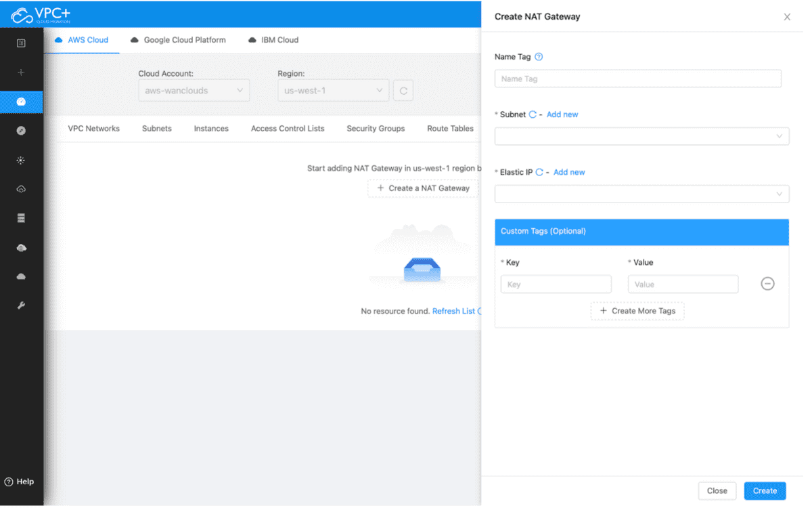812x508 pixels.
Task: Open Access Control Lists tab
Action: coord(288,129)
